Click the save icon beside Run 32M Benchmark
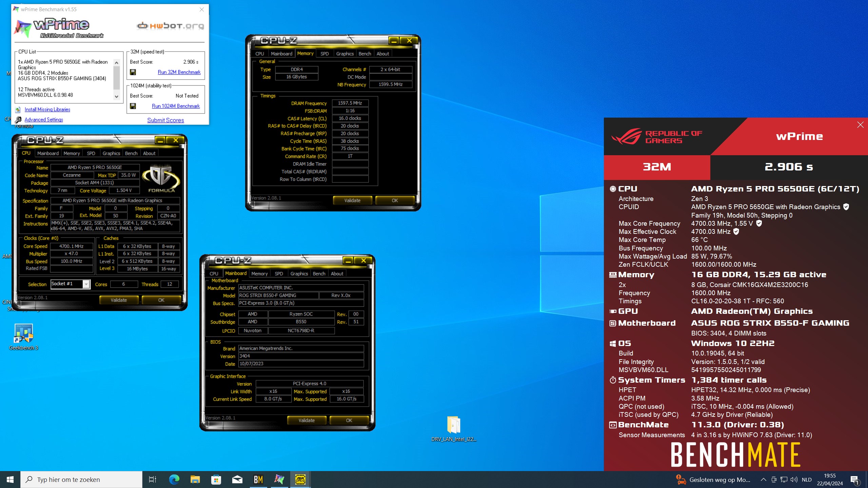The image size is (868, 488). 133,72
